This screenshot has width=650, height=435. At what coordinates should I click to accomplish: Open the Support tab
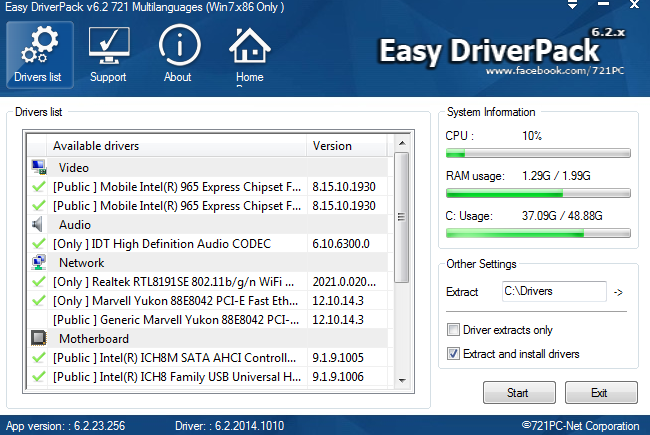(x=109, y=55)
